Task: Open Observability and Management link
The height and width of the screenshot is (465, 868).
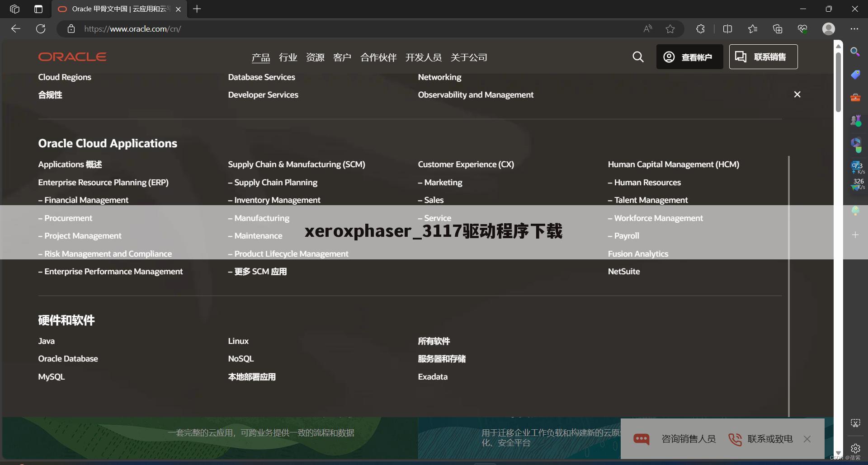Action: 476,95
